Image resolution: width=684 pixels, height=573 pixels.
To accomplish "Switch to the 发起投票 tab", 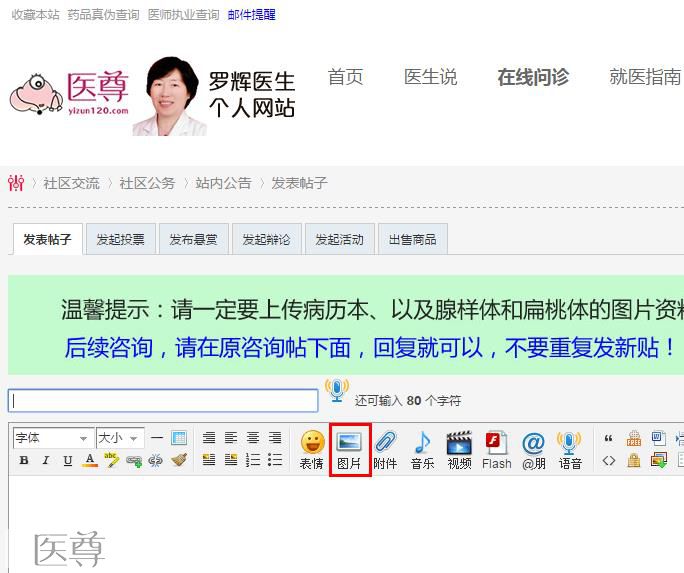I will pos(120,240).
